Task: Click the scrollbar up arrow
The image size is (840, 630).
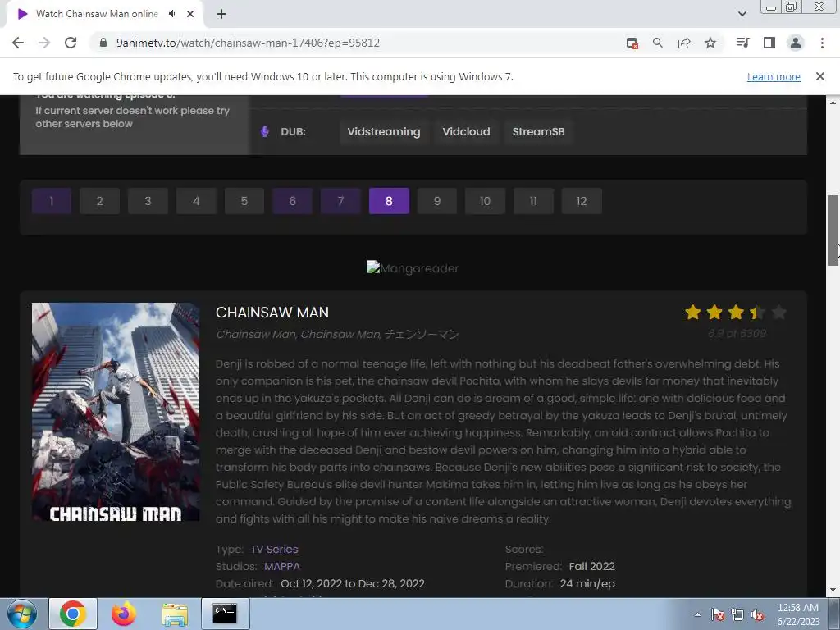Action: (x=833, y=101)
